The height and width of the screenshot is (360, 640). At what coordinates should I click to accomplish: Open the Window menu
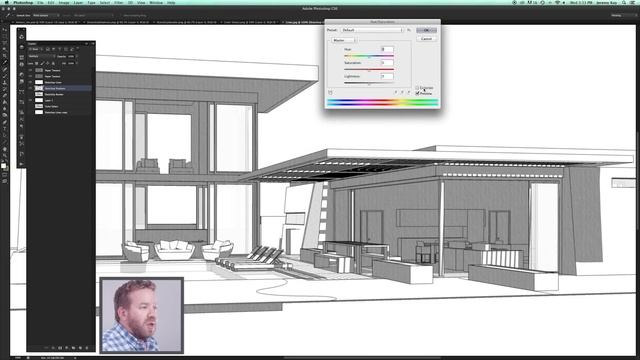(156, 2)
